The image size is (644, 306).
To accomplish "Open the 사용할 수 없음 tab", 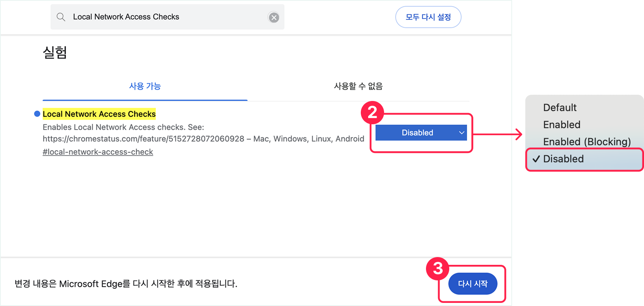I will (x=358, y=86).
